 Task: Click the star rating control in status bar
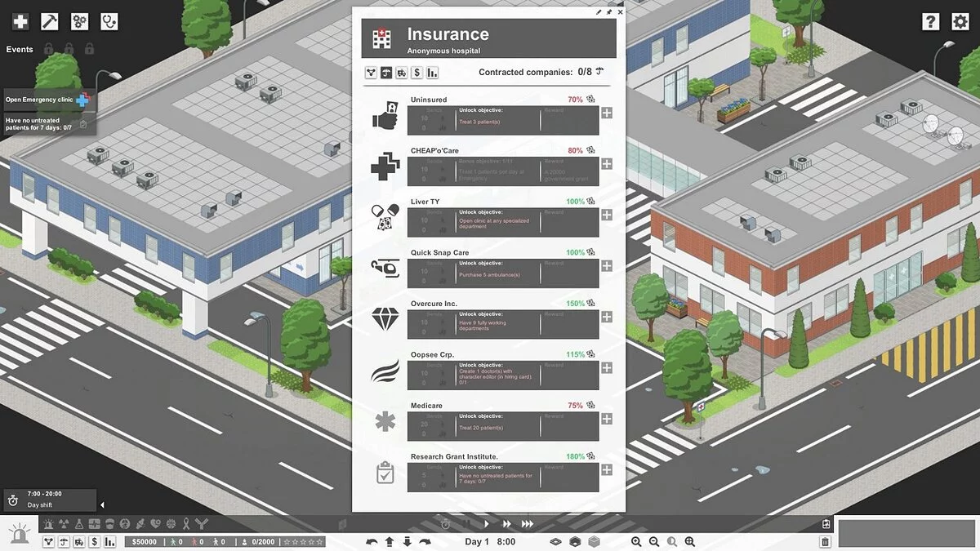[303, 541]
